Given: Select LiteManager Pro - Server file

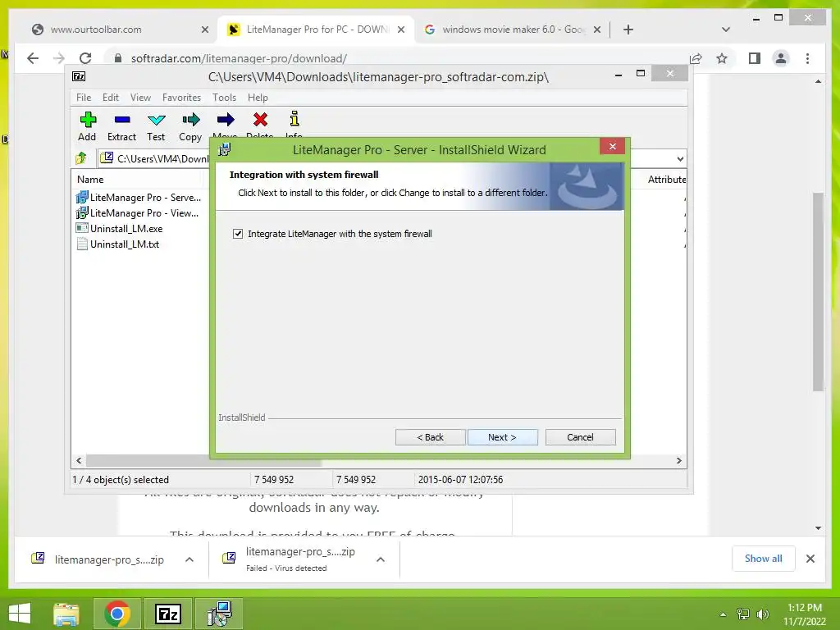Looking at the screenshot, I should coord(139,197).
